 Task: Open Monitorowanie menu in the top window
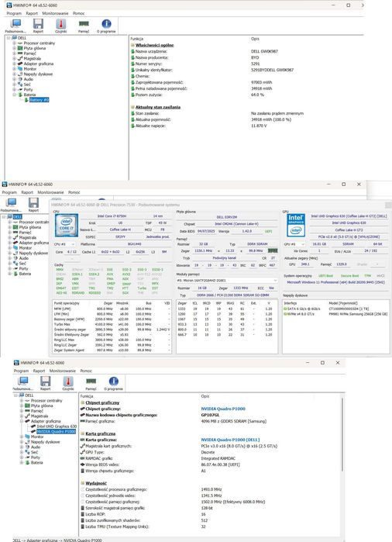click(x=55, y=13)
